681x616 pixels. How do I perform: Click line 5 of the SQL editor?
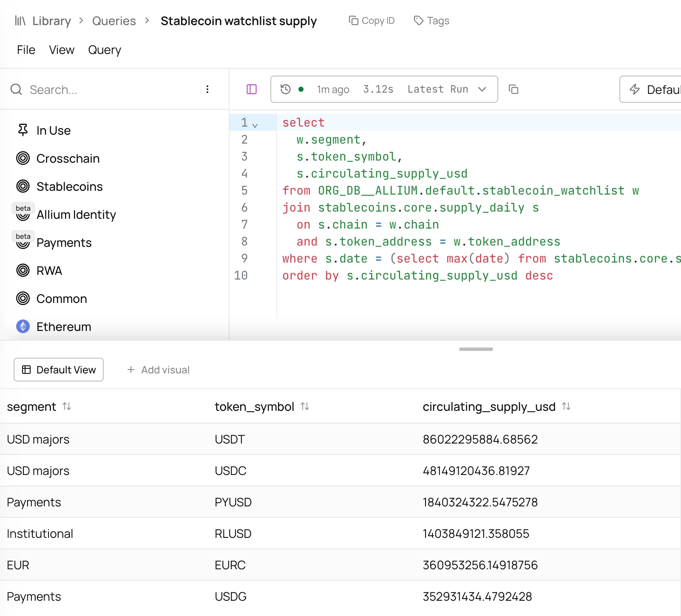460,191
